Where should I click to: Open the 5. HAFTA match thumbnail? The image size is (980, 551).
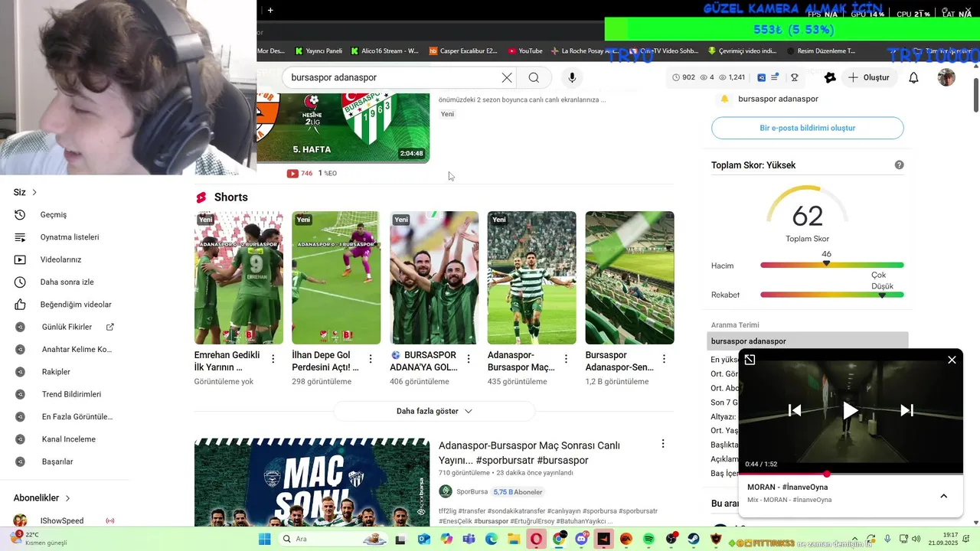coord(343,128)
